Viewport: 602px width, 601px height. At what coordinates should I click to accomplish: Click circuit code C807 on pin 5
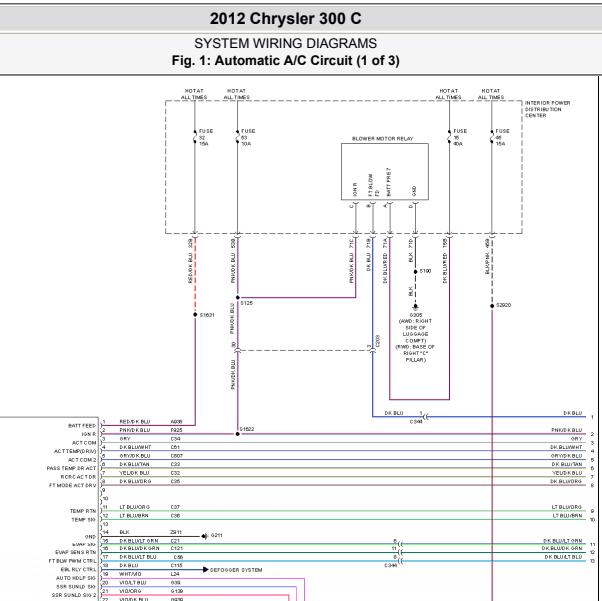(177, 456)
